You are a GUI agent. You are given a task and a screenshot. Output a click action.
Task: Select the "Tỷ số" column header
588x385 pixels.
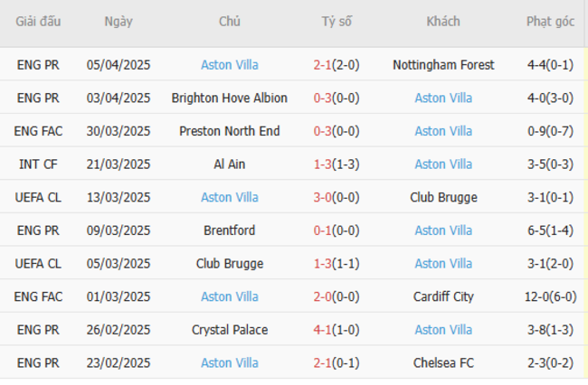(x=337, y=22)
